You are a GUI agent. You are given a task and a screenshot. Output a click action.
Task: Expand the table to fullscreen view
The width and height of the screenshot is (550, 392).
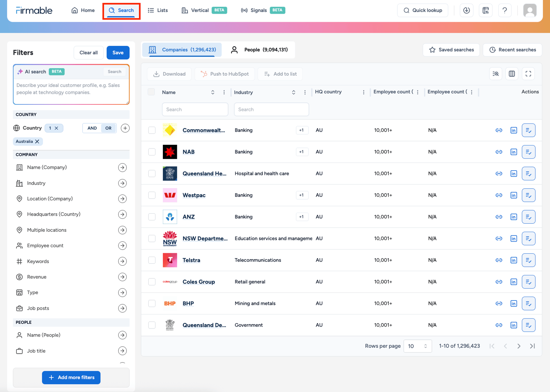pyautogui.click(x=528, y=74)
